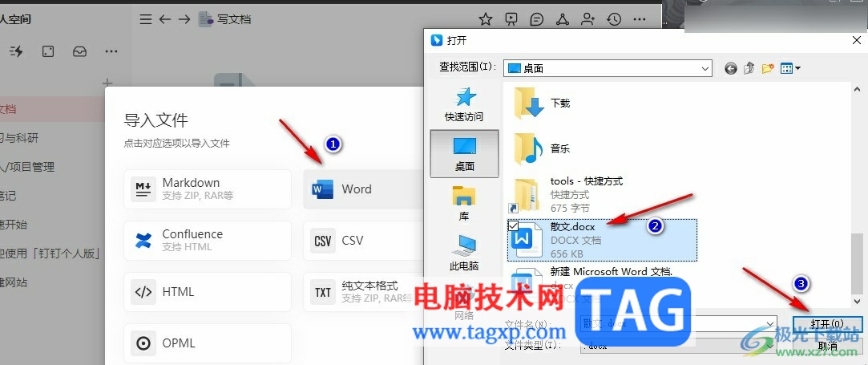868x365 pixels.
Task: Click the 写文档 document icon
Action: click(x=206, y=19)
